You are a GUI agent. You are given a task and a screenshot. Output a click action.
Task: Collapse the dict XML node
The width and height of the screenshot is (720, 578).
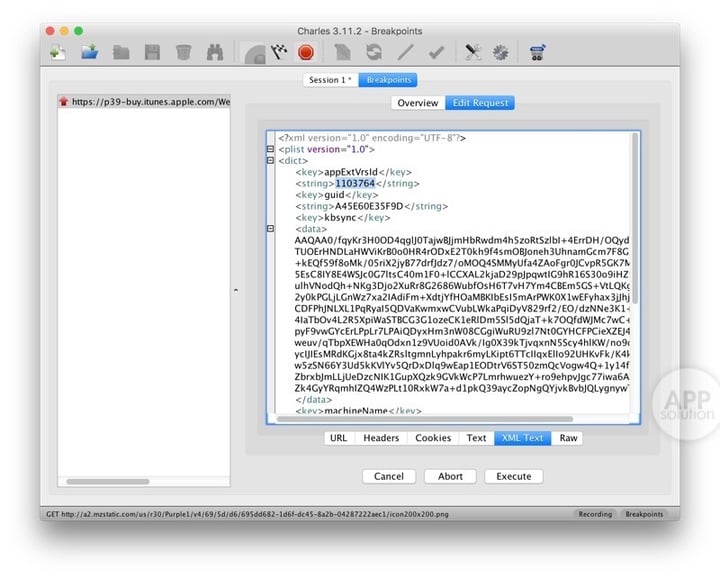click(270, 160)
